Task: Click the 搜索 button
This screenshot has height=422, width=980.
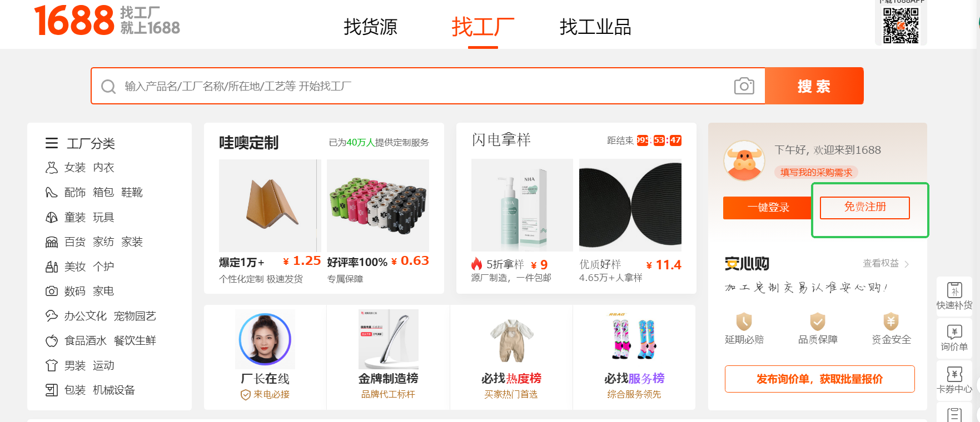Action: tap(814, 86)
